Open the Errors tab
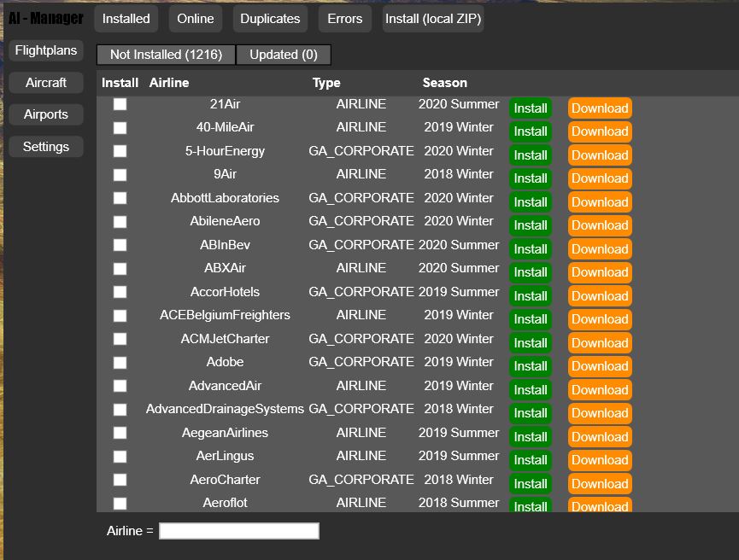This screenshot has height=560, width=739. [344, 19]
